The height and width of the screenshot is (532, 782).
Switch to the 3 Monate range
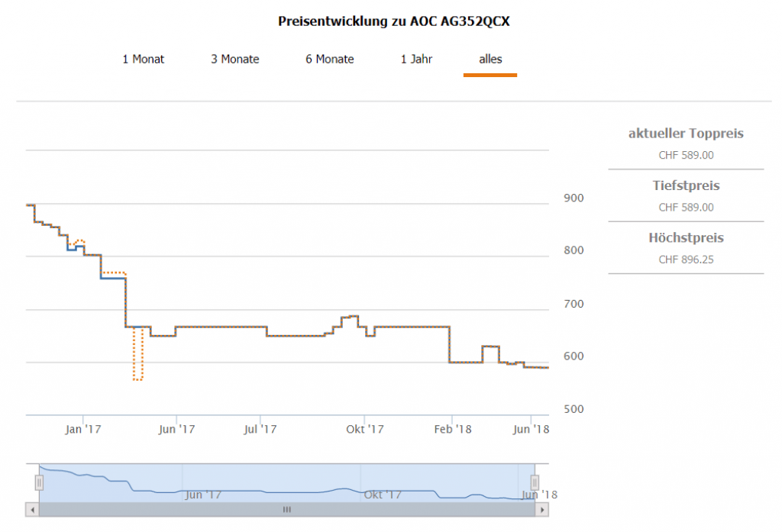point(235,59)
